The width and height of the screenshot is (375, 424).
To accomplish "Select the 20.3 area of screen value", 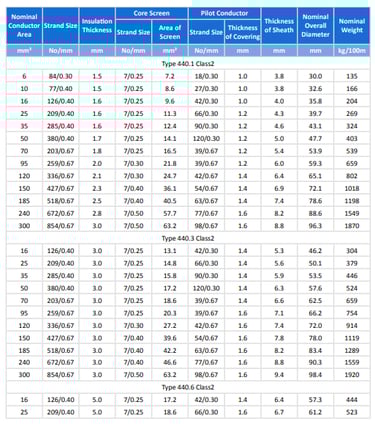I will click(170, 313).
